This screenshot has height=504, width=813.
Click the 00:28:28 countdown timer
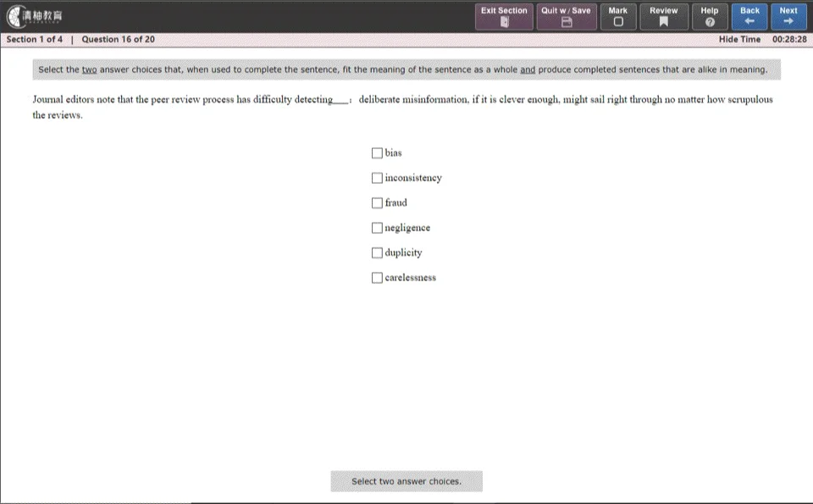(x=788, y=40)
